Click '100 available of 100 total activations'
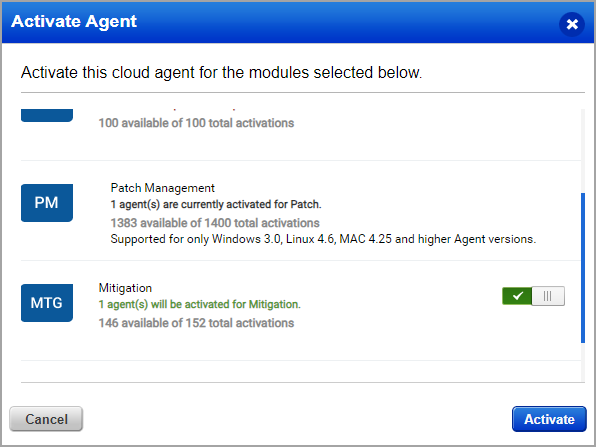Viewport: 596px width, 447px height. [196, 123]
